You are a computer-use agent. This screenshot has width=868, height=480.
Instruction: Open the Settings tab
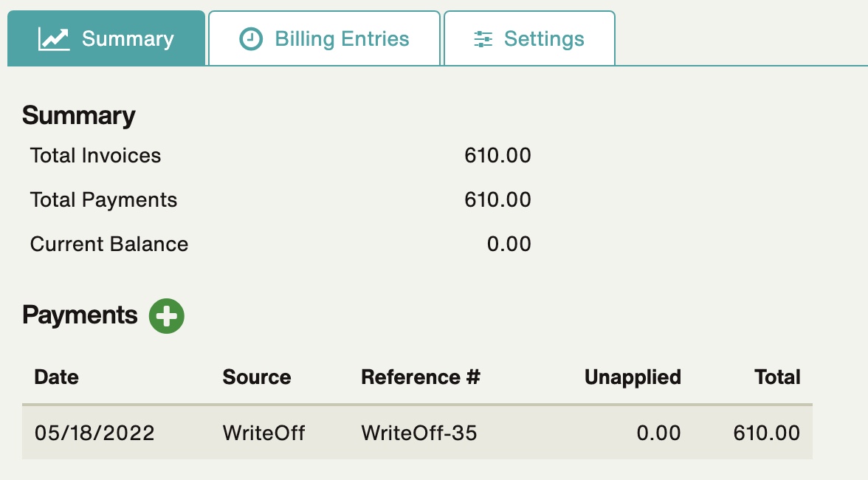pos(529,38)
